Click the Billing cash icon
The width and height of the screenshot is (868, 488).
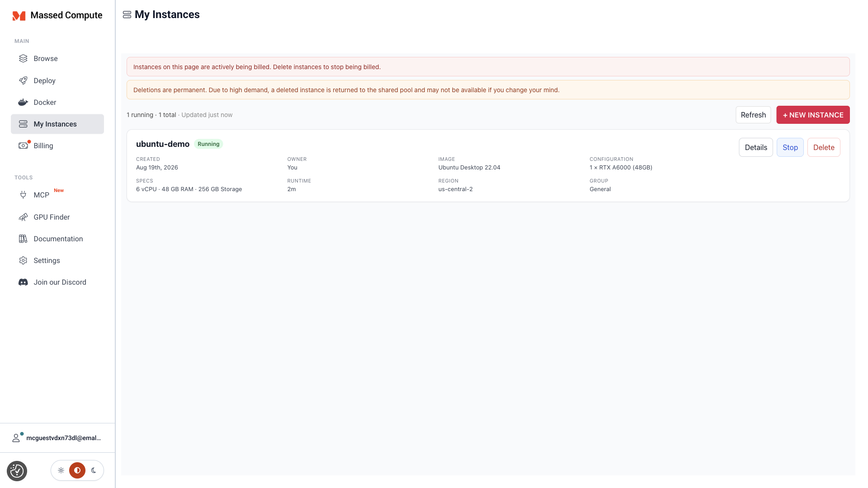point(23,145)
